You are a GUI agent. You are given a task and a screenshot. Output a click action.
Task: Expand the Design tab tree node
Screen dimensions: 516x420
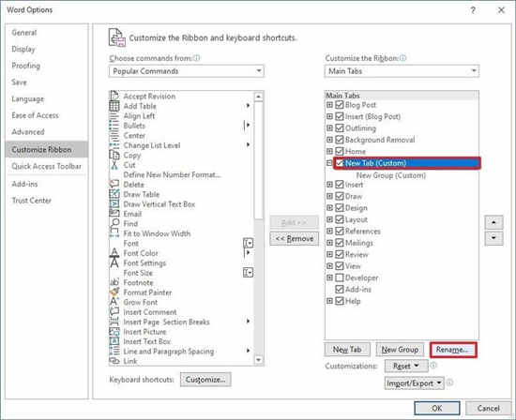click(x=329, y=207)
